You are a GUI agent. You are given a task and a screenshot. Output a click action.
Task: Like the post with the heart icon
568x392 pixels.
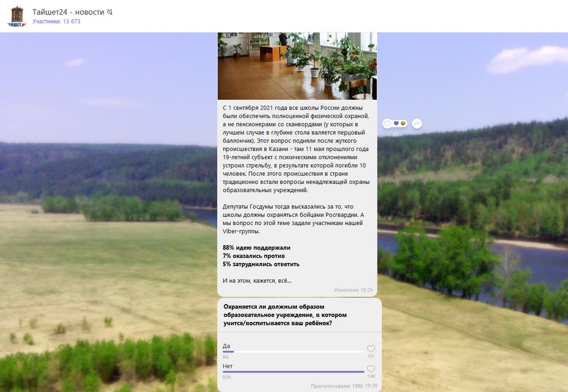click(x=388, y=124)
